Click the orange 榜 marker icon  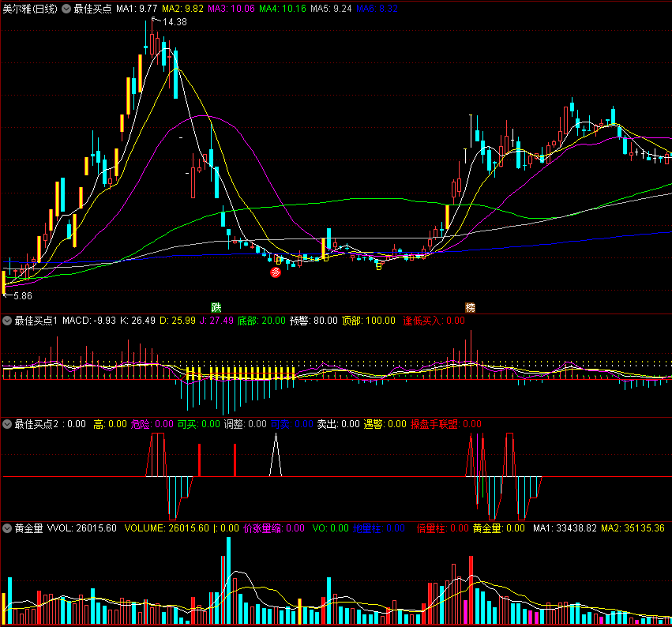(x=470, y=307)
